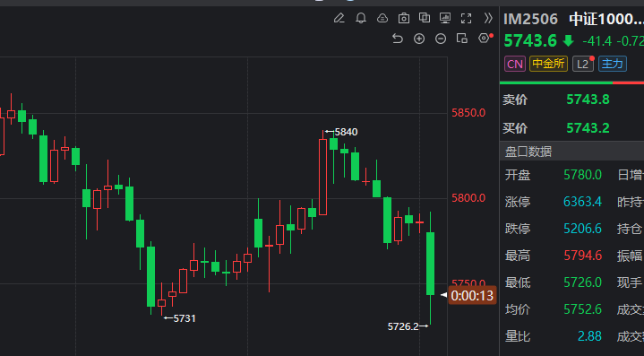Viewport: 644px width, 356px height.
Task: Click the 5726.2 low marker label
Action: pyautogui.click(x=403, y=326)
